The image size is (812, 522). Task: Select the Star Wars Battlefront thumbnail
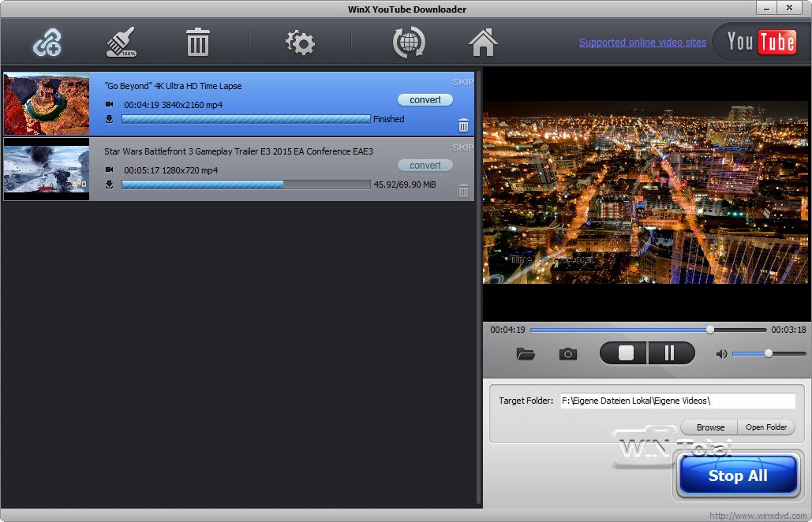47,169
